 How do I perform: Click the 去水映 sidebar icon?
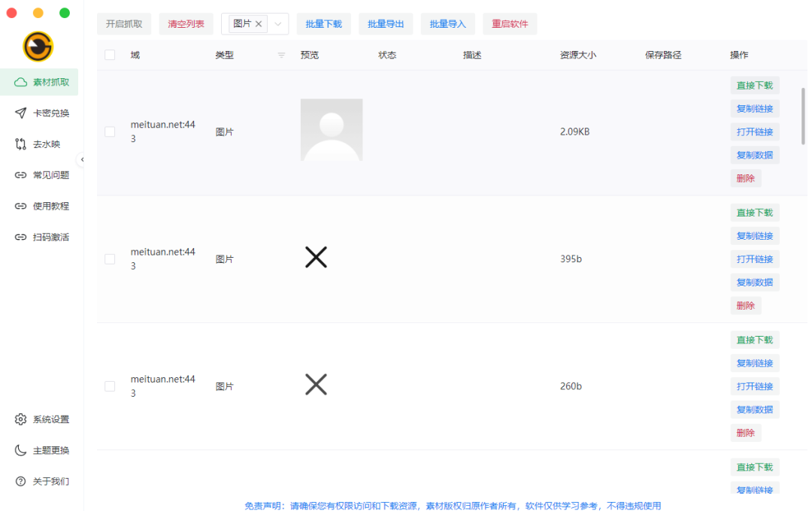tap(20, 144)
